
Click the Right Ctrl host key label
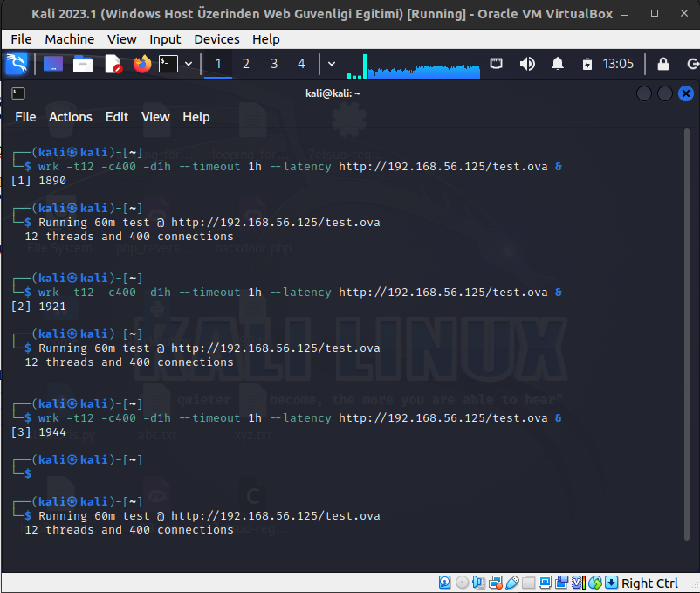point(649,583)
